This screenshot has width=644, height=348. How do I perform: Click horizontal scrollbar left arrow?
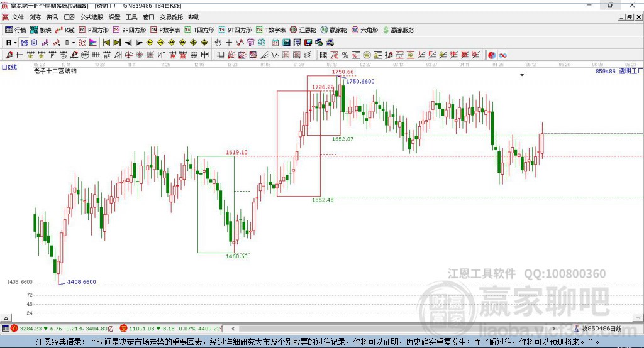pyautogui.click(x=233, y=329)
